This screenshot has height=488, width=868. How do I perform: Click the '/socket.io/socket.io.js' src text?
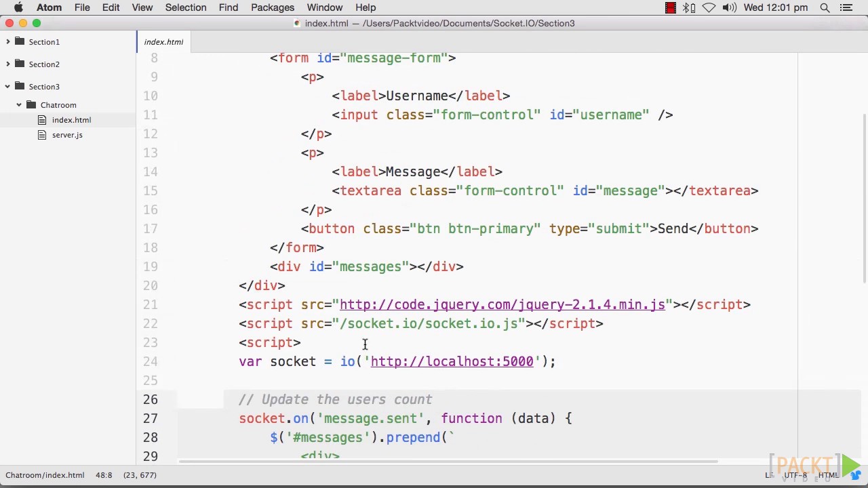click(x=429, y=324)
